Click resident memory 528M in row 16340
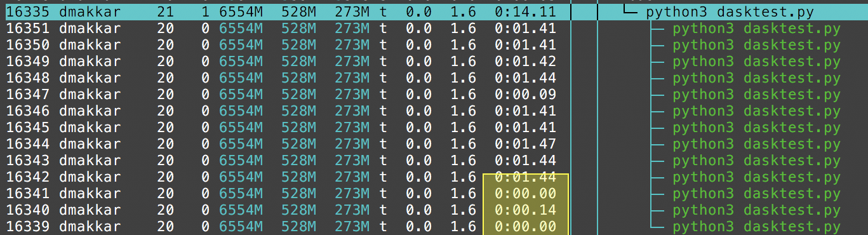This screenshot has width=868, height=235. [x=298, y=210]
